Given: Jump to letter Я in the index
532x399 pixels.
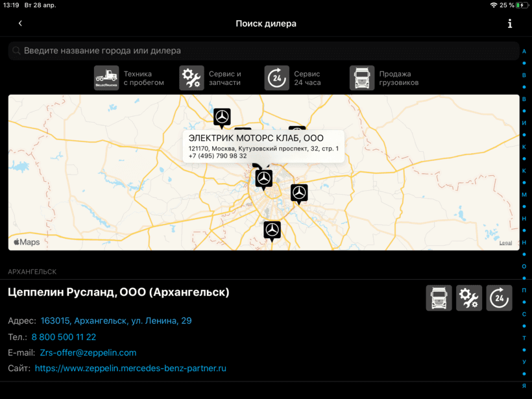Looking at the screenshot, I should 524,385.
